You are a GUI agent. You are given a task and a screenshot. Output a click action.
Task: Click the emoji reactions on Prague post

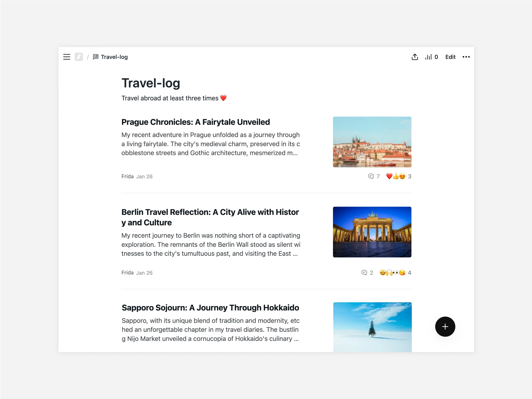click(x=398, y=176)
